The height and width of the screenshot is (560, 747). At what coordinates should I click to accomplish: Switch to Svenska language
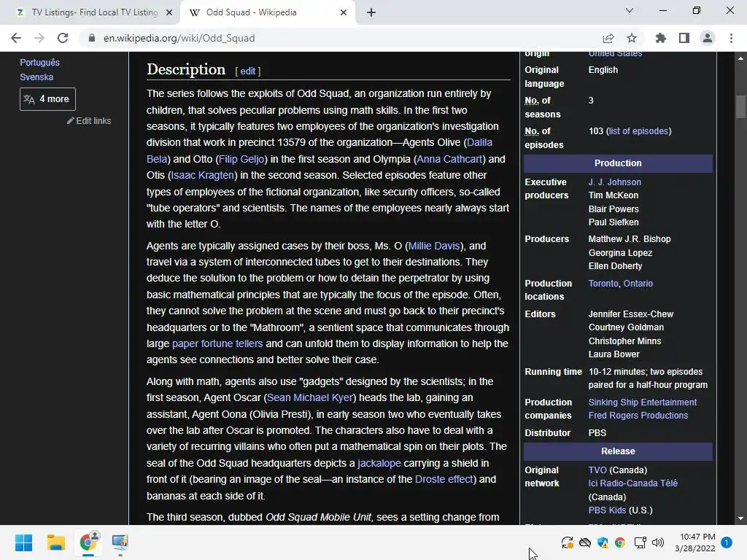click(x=36, y=77)
